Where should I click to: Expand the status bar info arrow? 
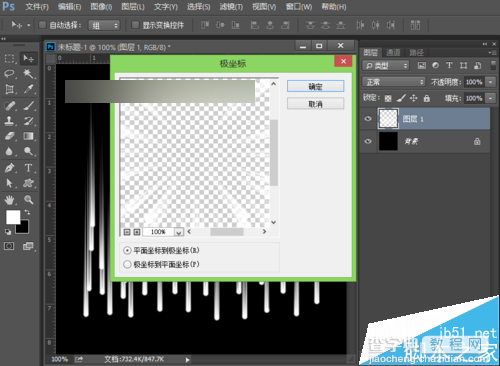click(187, 360)
